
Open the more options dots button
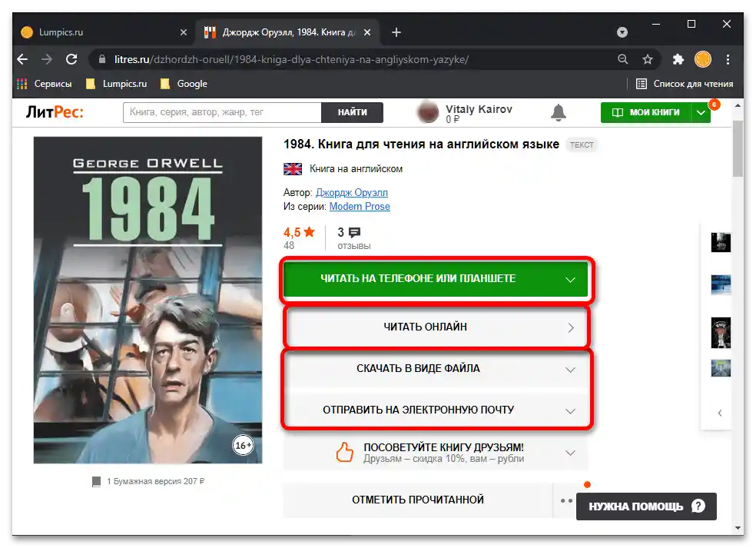[566, 500]
